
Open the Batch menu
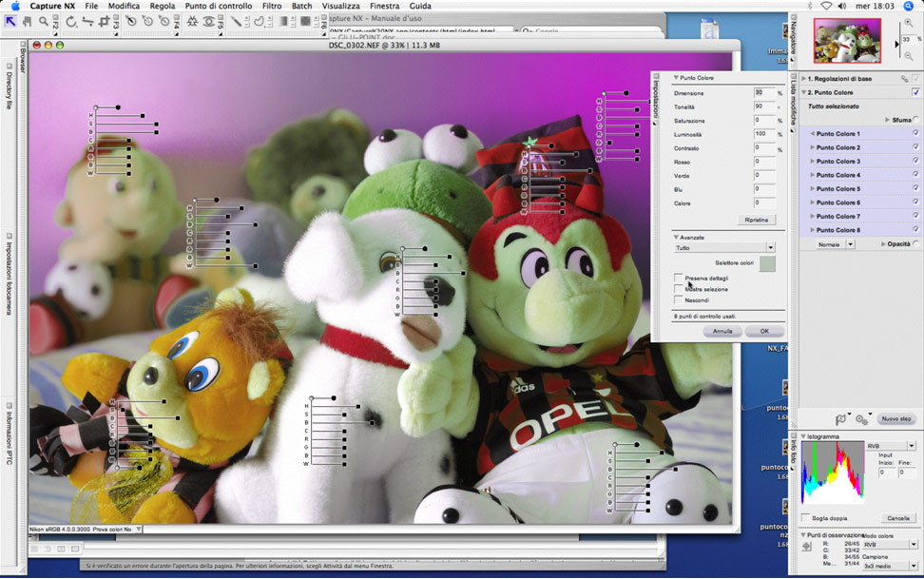click(x=301, y=6)
